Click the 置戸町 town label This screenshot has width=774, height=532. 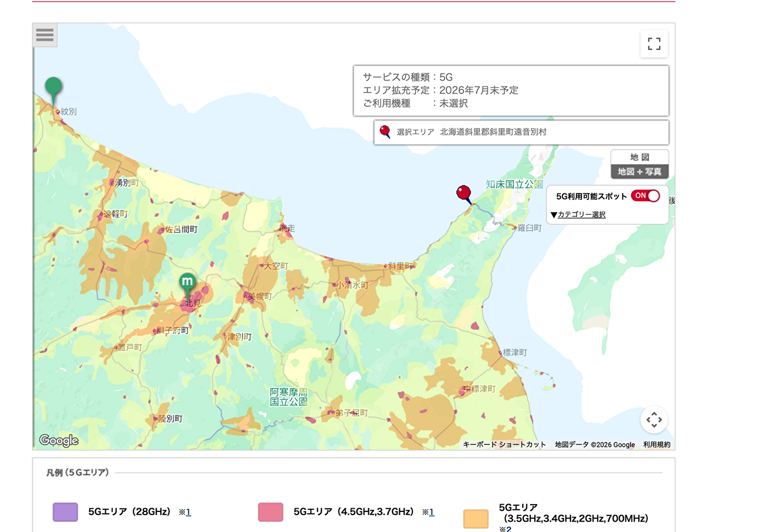click(x=130, y=347)
